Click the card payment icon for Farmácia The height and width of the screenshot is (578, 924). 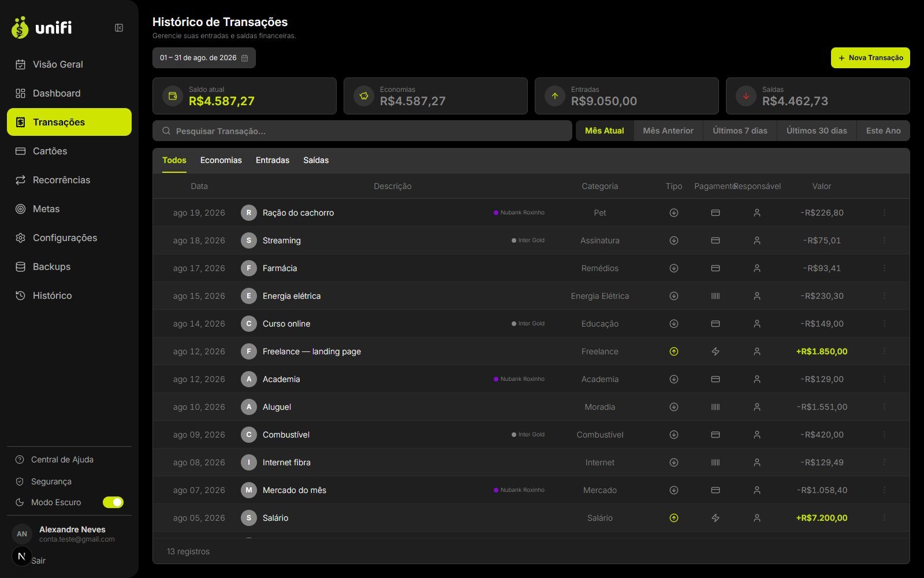[x=716, y=268]
